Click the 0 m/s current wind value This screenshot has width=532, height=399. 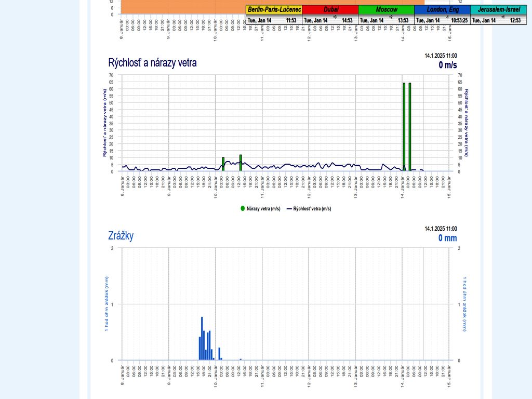click(447, 65)
